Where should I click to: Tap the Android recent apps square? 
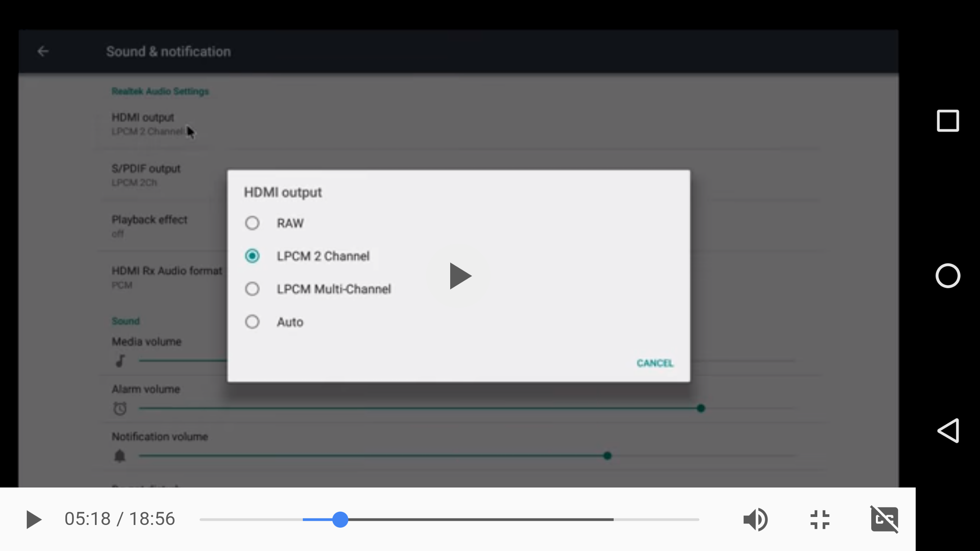click(947, 121)
